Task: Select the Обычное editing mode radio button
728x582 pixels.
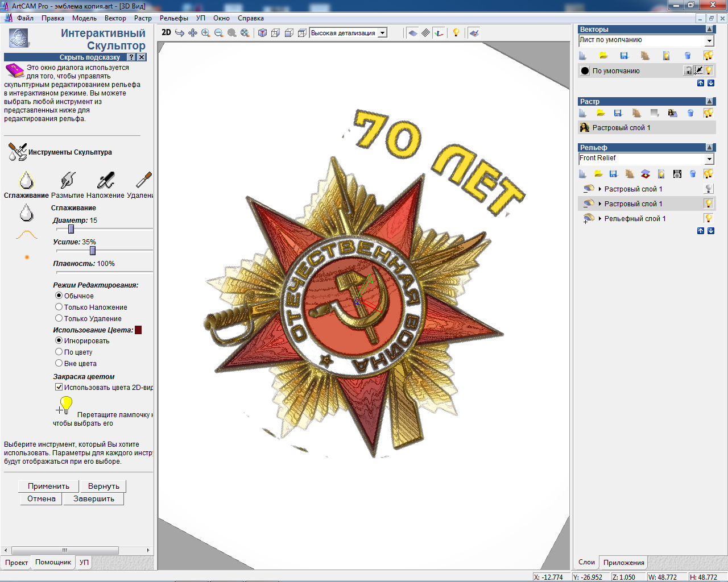Action: pyautogui.click(x=59, y=296)
